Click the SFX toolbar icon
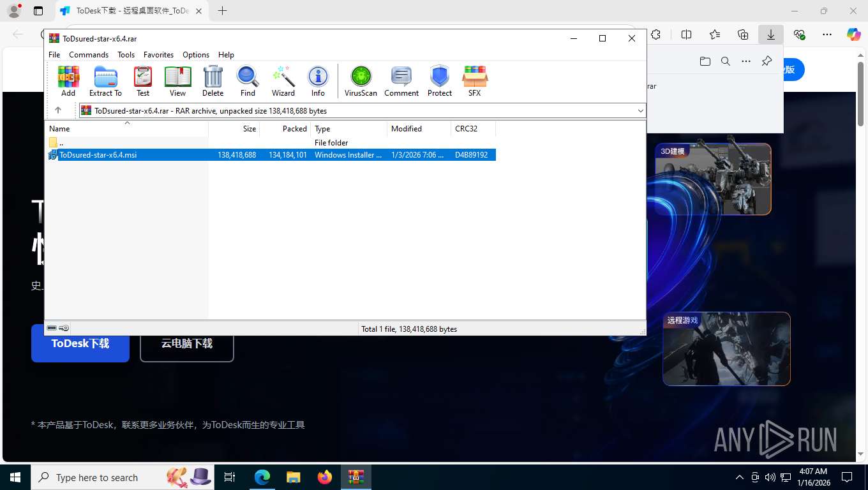This screenshot has height=490, width=868. (x=474, y=81)
